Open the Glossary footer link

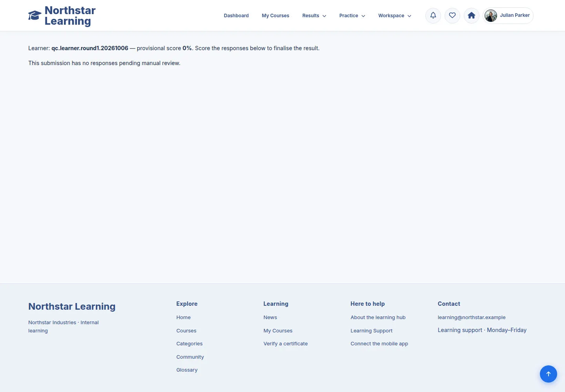[187, 370]
